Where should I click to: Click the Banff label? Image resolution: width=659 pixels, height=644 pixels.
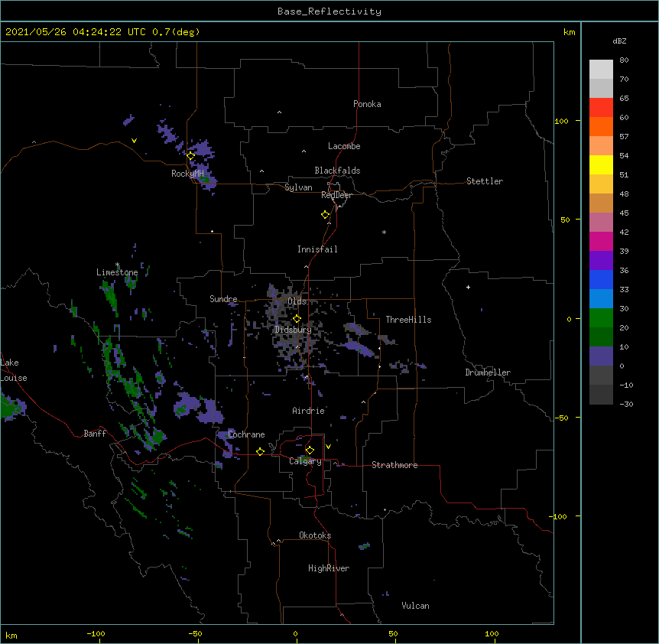point(95,434)
